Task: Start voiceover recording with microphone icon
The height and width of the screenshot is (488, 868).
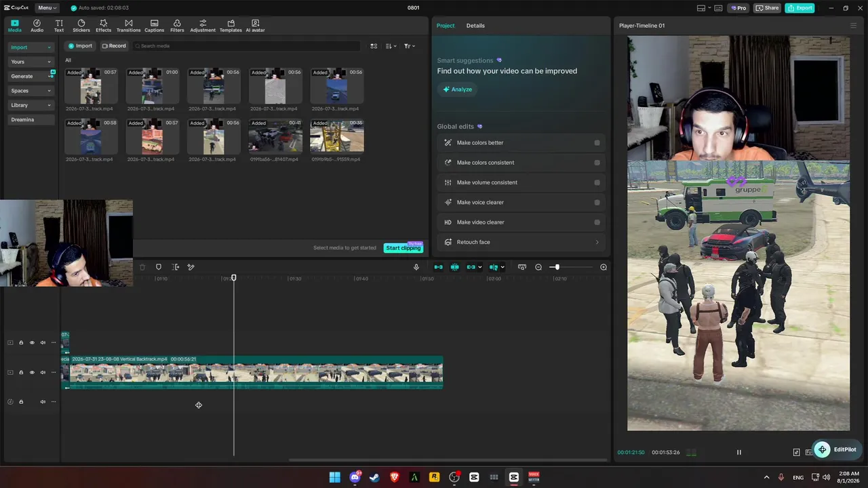Action: pos(416,267)
